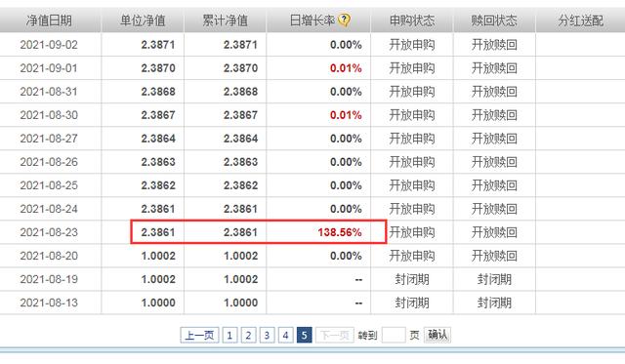The width and height of the screenshot is (625, 364).
Task: Open page 1 of the results
Action: (229, 335)
